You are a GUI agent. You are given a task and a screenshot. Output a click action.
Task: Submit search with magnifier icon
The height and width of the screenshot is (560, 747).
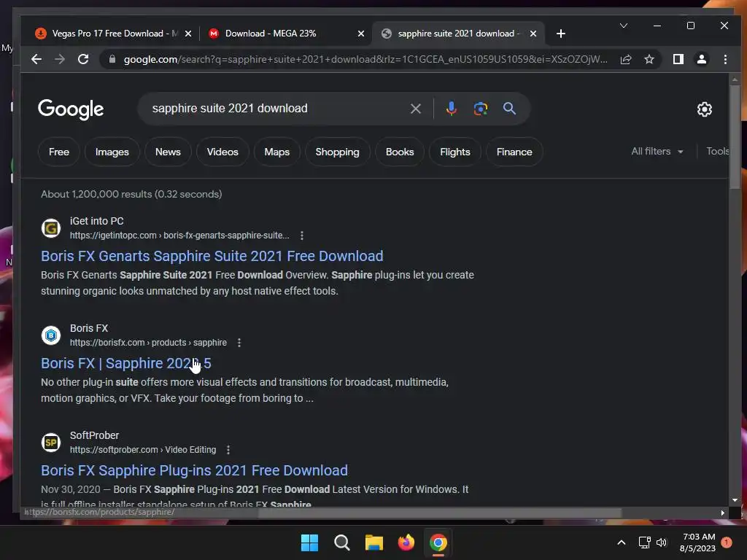pos(509,109)
